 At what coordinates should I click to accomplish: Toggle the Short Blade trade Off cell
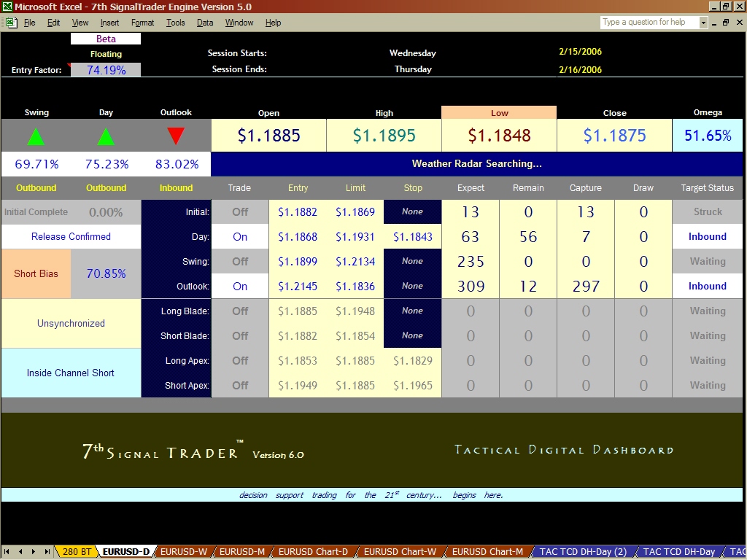click(240, 335)
